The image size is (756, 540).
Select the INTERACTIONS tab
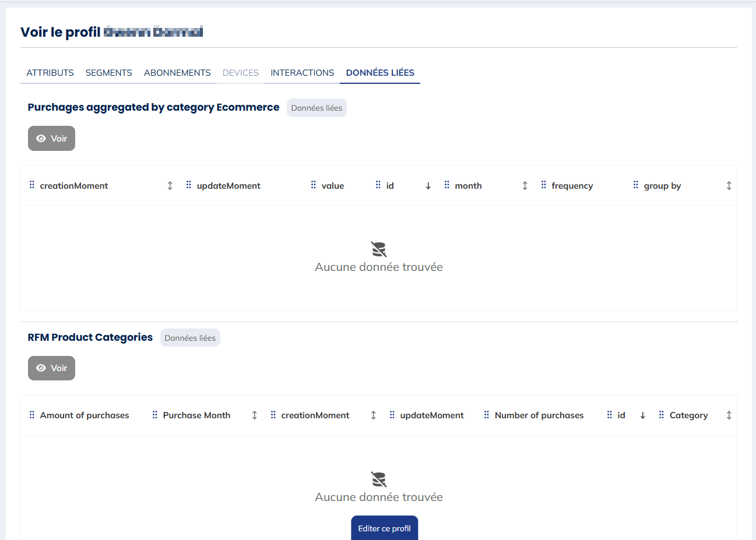(x=302, y=73)
